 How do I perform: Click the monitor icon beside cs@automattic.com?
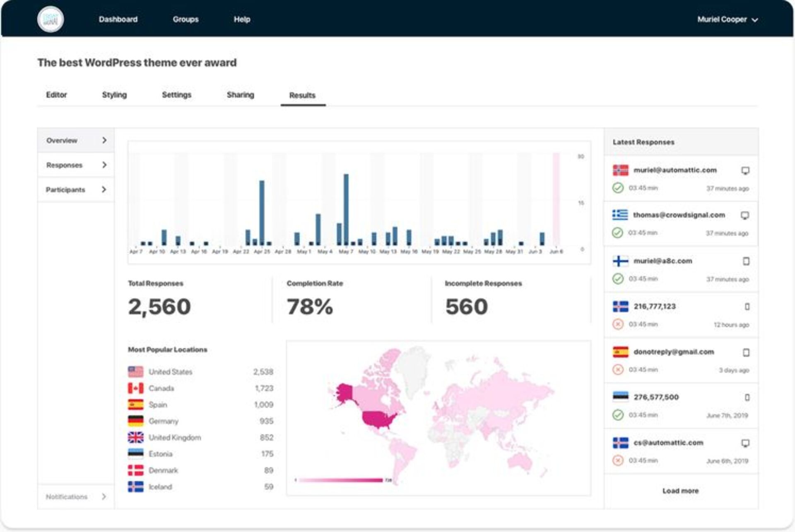coord(746,443)
